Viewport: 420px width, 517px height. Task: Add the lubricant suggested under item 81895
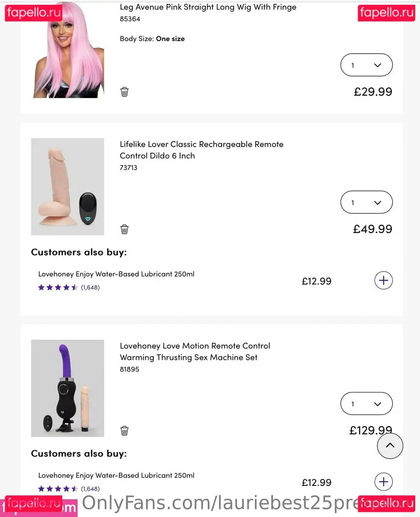click(x=383, y=482)
